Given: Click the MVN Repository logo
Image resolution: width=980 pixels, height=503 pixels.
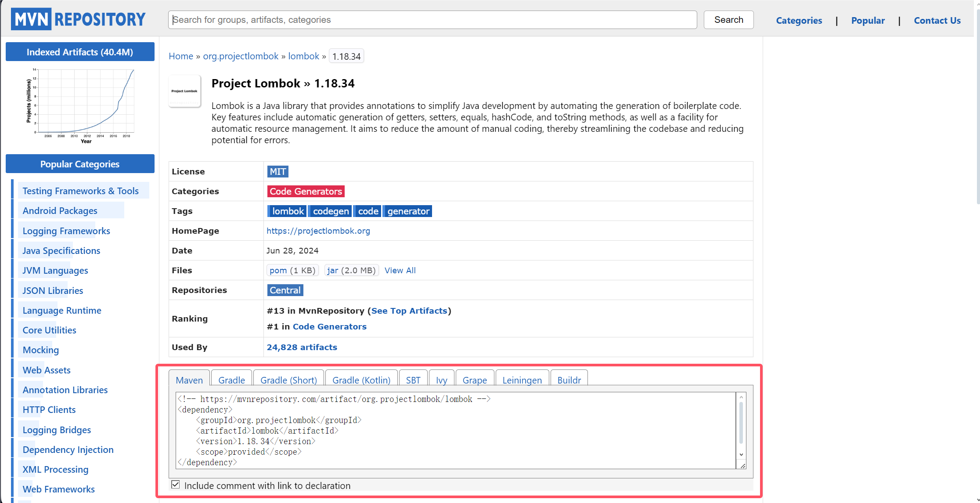Looking at the screenshot, I should click(78, 19).
